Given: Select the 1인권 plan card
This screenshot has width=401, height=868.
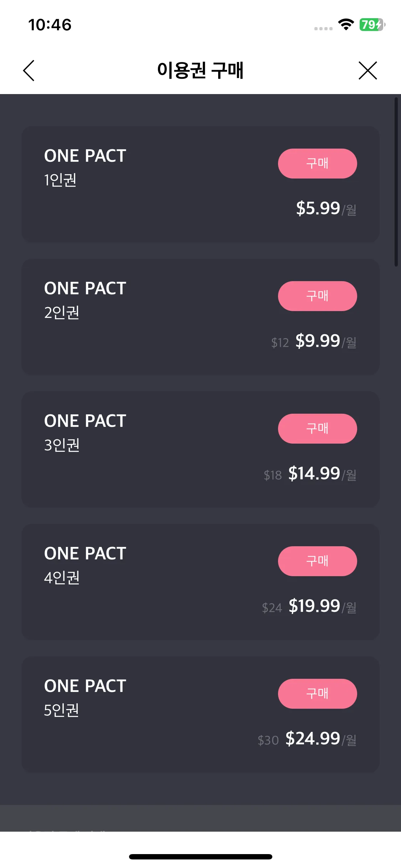Looking at the screenshot, I should point(200,184).
